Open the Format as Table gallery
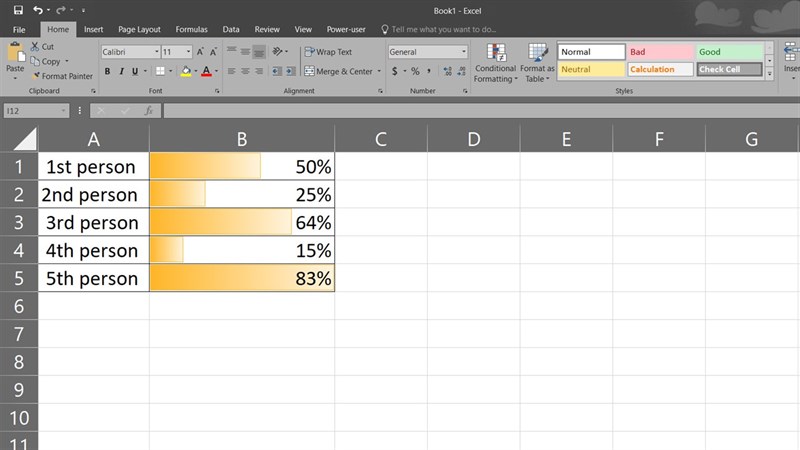 [x=537, y=63]
